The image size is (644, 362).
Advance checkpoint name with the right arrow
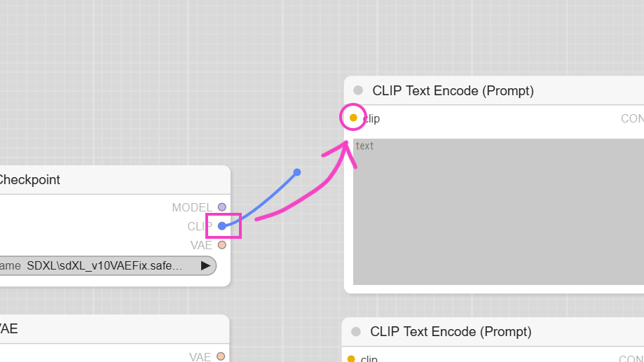206,265
